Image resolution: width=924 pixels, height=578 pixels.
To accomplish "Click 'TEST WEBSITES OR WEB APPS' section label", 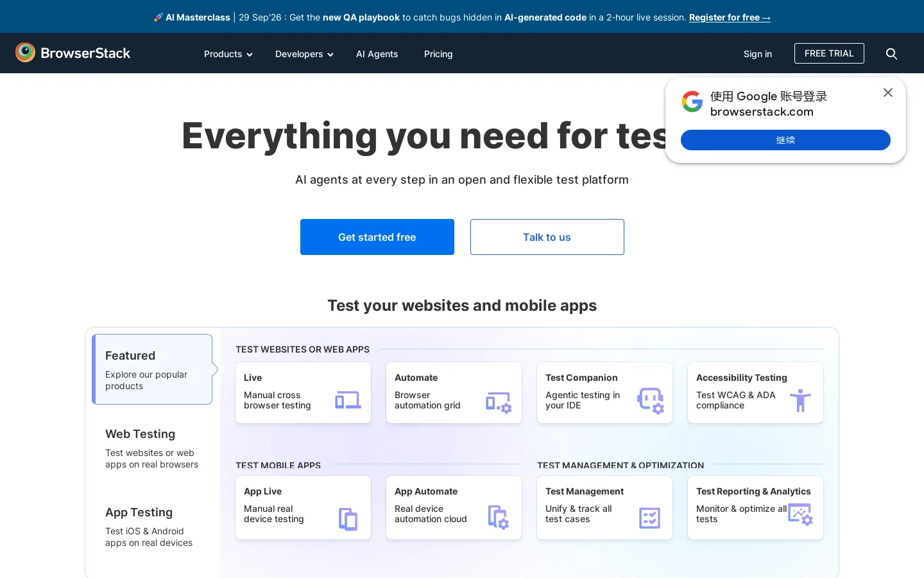I will coord(302,349).
